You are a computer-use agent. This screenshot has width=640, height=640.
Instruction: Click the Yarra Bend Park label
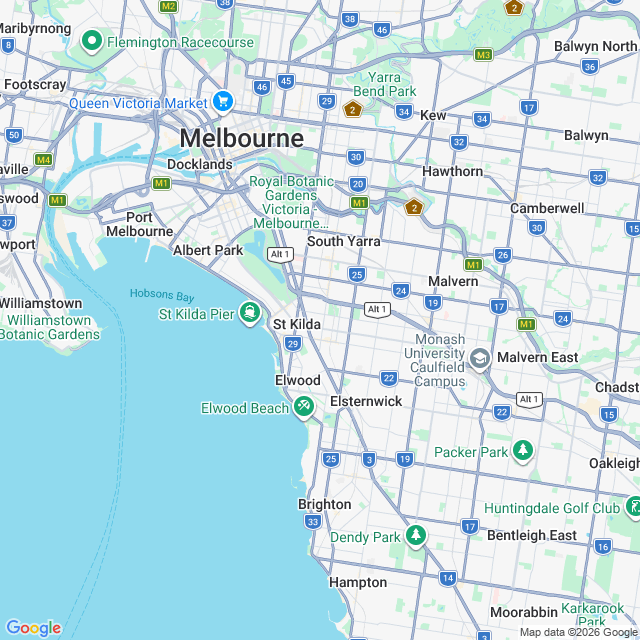[384, 84]
